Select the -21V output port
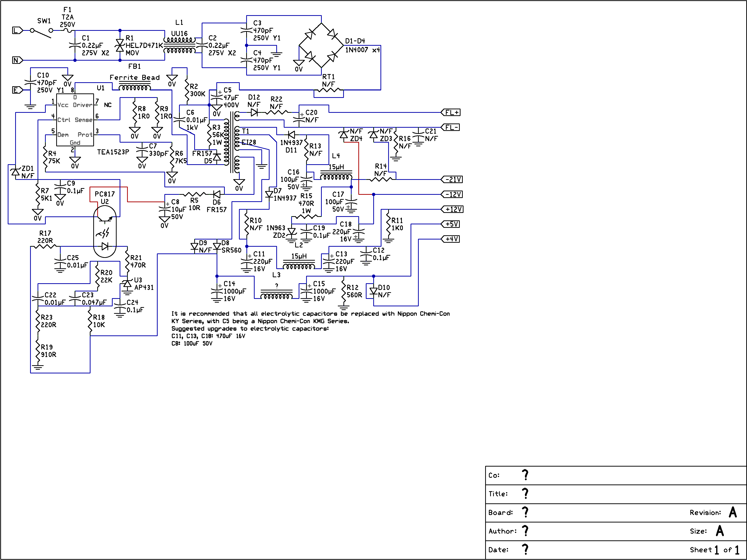 [x=452, y=179]
